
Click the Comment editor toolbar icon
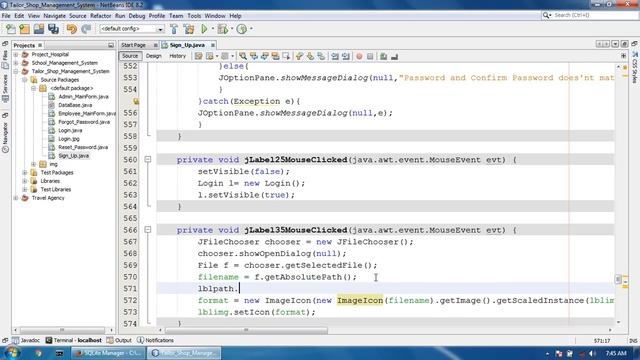point(383,56)
